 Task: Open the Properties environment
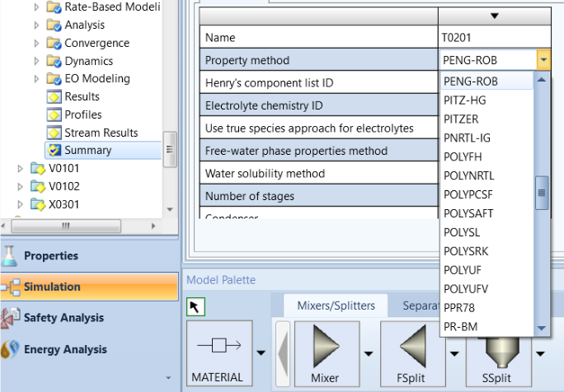[x=51, y=256]
